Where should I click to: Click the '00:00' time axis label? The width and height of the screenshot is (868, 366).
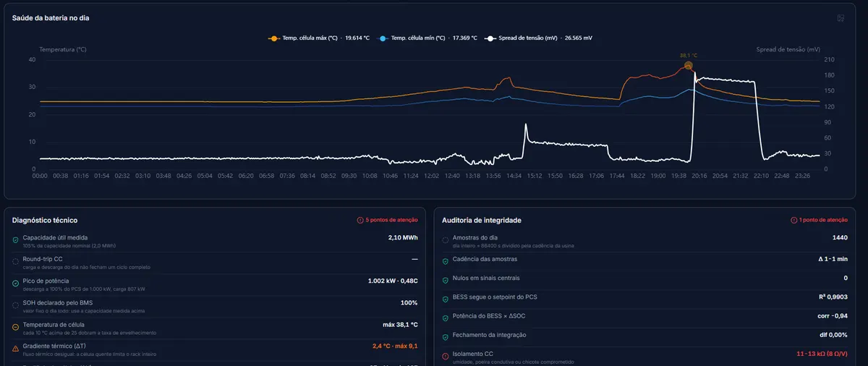pyautogui.click(x=40, y=176)
